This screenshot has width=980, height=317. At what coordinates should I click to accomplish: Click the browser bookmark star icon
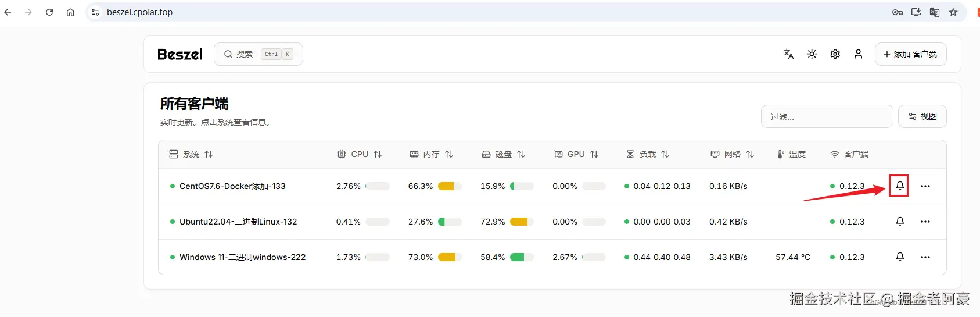pos(953,12)
